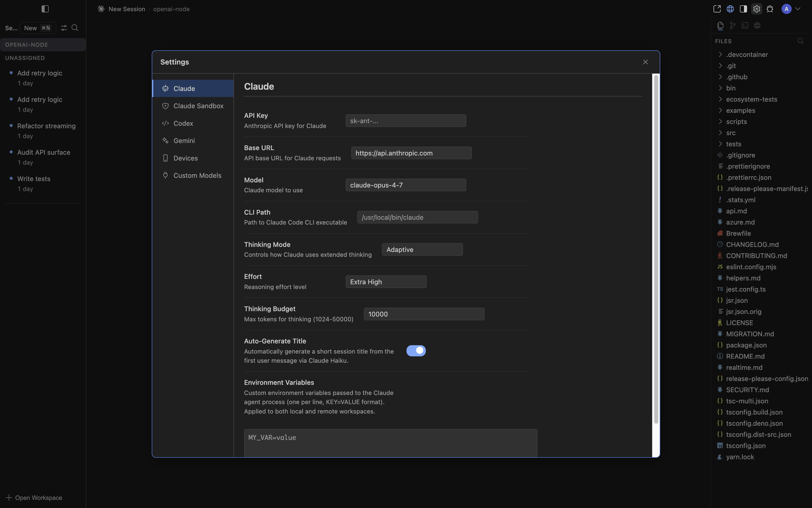This screenshot has height=508, width=812.
Task: Open the Write tests session
Action: click(43, 183)
